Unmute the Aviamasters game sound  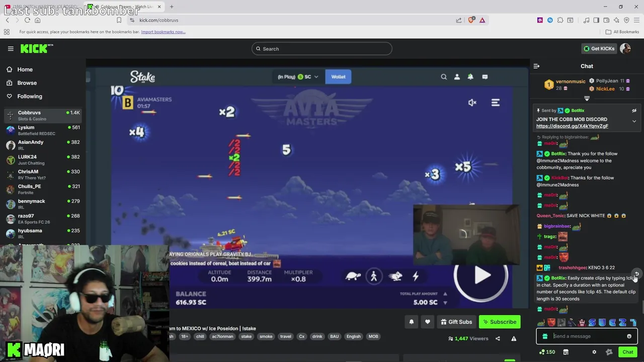tap(472, 103)
